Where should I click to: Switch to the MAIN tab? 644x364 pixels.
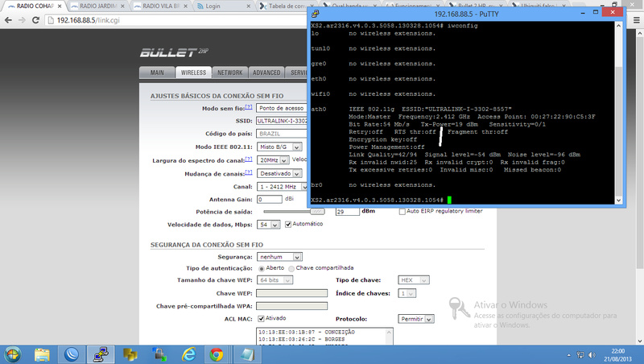[157, 72]
